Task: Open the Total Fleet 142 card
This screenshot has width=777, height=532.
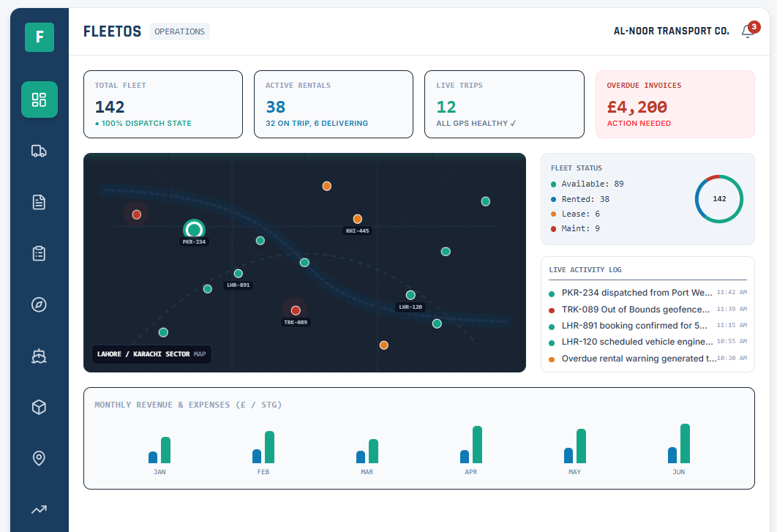Action: pyautogui.click(x=163, y=104)
